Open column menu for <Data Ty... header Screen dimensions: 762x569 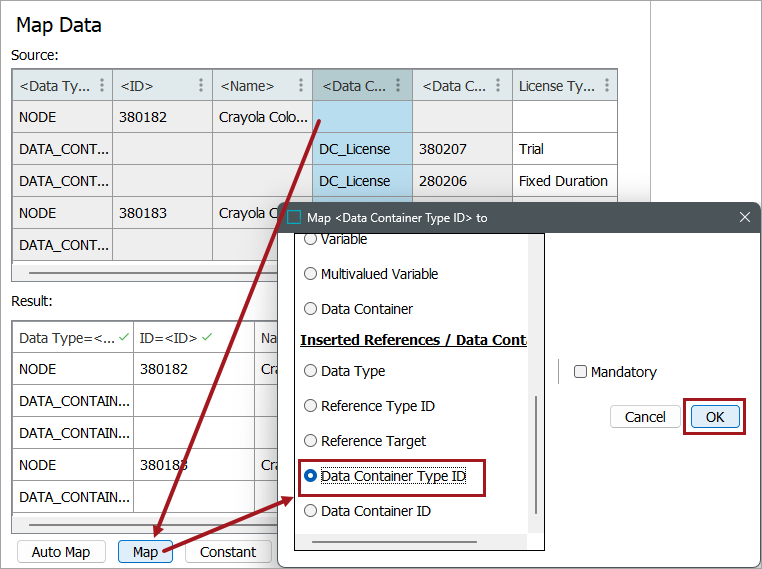coord(102,86)
